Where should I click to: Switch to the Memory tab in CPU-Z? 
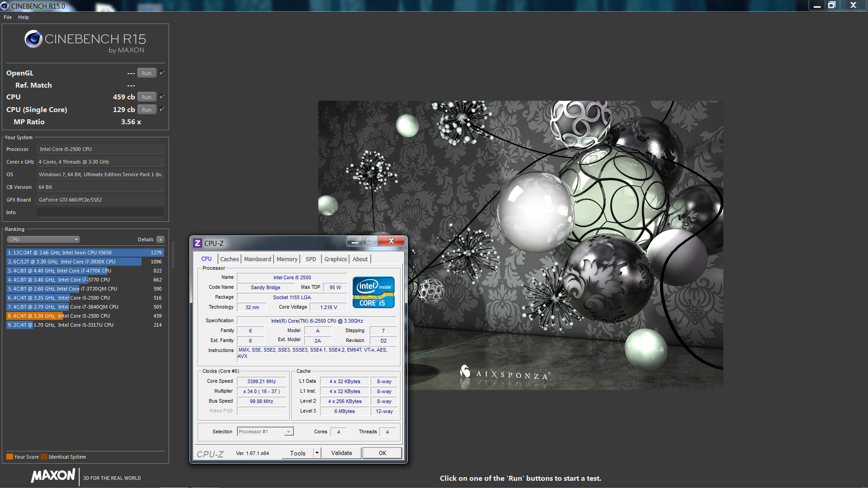coord(287,259)
